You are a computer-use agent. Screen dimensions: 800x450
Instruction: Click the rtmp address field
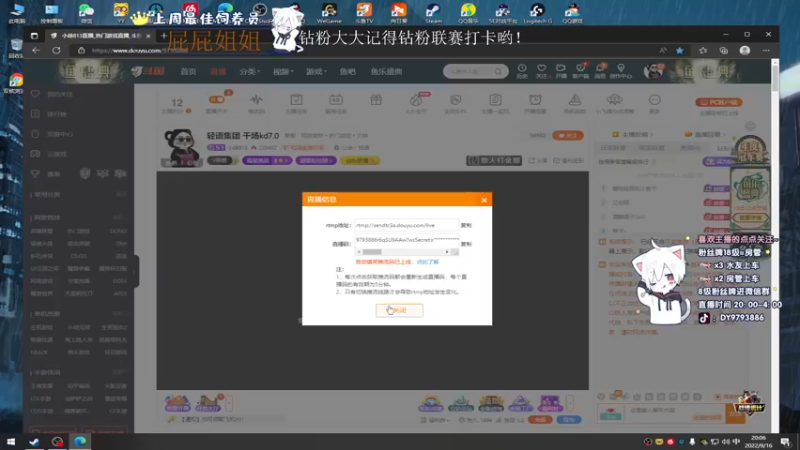(x=407, y=225)
